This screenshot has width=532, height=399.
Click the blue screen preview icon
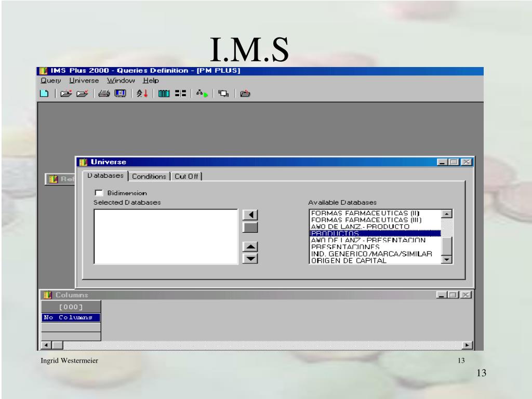click(x=121, y=94)
